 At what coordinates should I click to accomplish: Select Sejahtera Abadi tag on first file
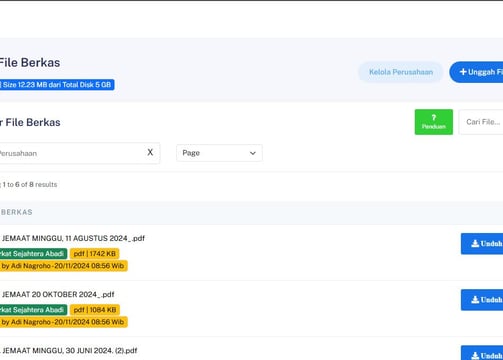33,254
